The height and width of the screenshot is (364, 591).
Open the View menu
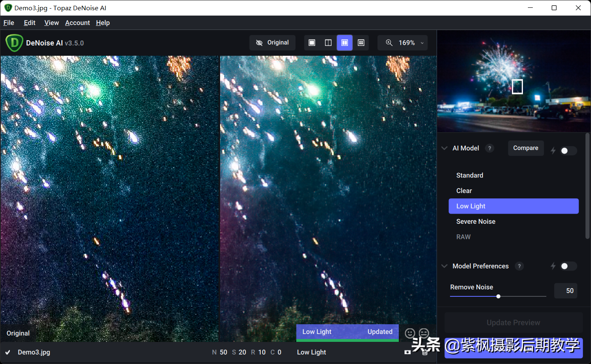point(52,23)
